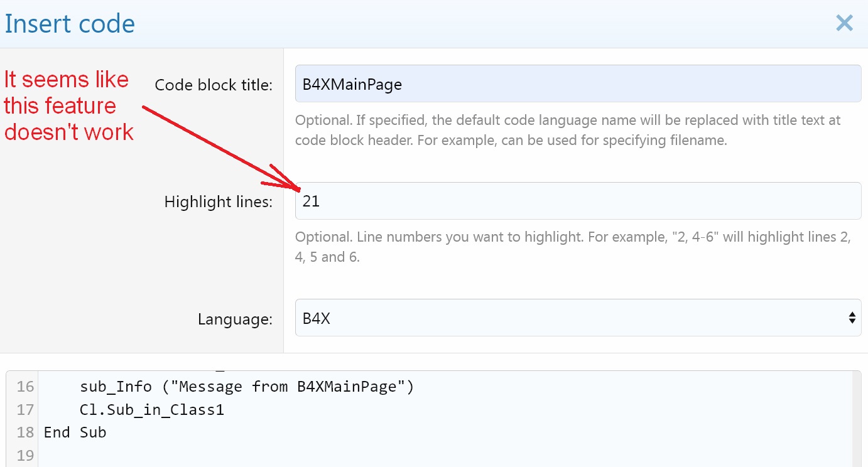Click the Cl.Sub_in_Class1 code line
The width and height of the screenshot is (868, 467).
[151, 410]
